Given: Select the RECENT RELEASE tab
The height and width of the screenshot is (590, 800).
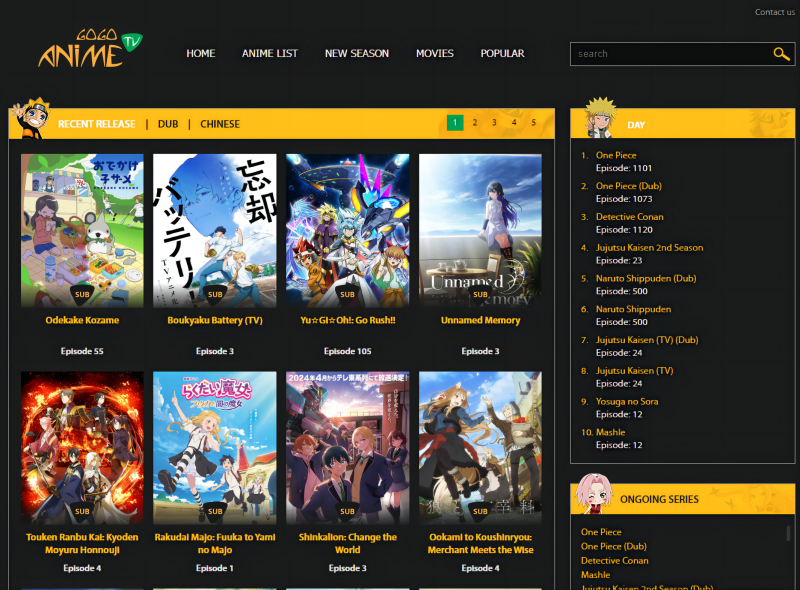Looking at the screenshot, I should [95, 123].
